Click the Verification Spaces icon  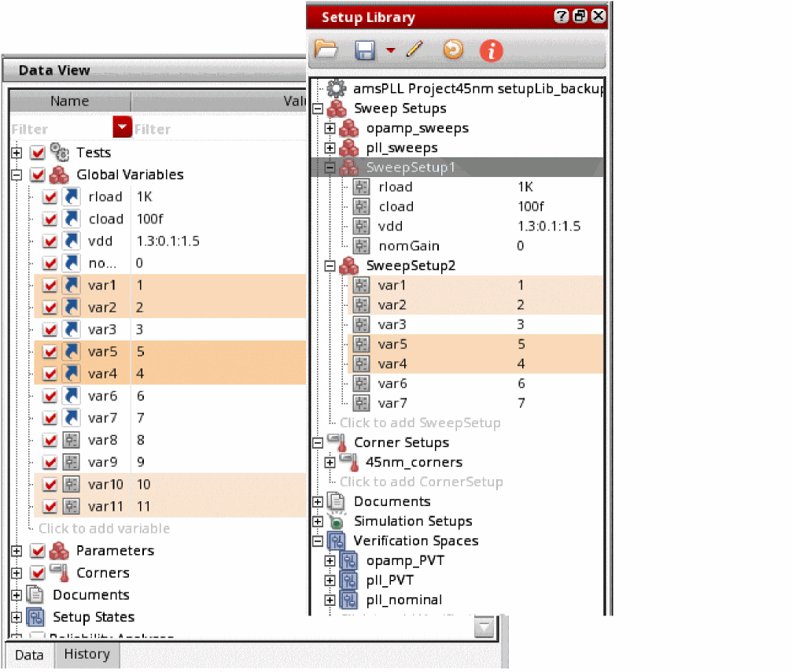337,541
